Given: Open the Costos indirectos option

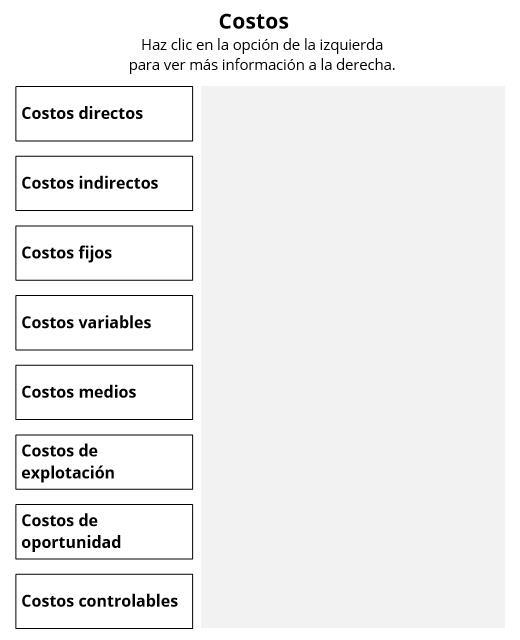Looking at the screenshot, I should (x=104, y=183).
